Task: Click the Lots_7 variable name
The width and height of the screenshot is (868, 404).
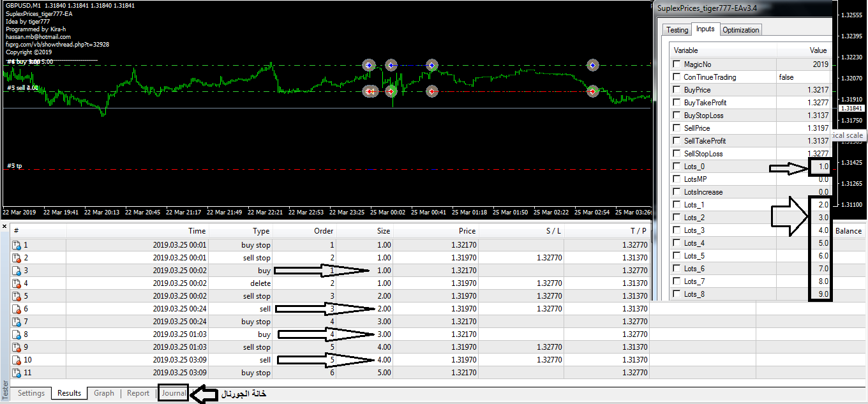Action: pos(694,281)
